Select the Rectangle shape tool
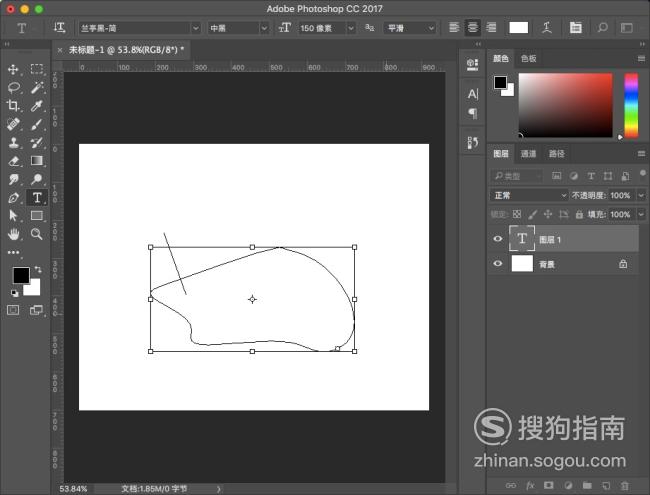Image resolution: width=650 pixels, height=495 pixels. coord(36,216)
